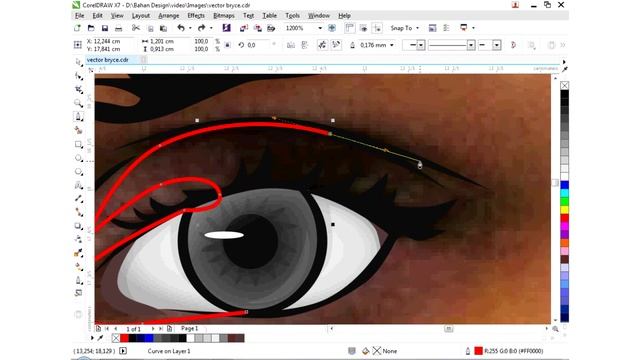Select the Crop tool
Viewport: 640px width, 360px height.
point(78,89)
